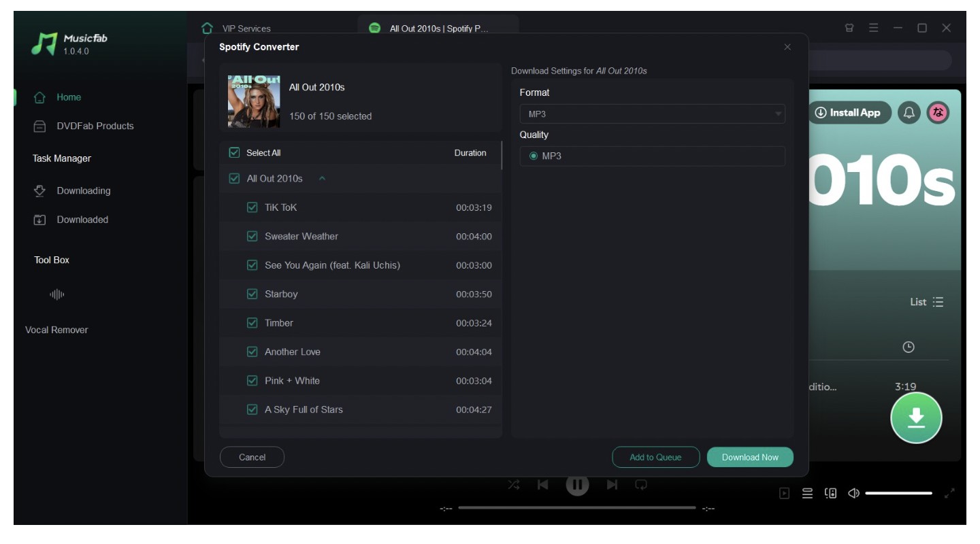
Task: Click the green floating download arrow button
Action: point(916,418)
